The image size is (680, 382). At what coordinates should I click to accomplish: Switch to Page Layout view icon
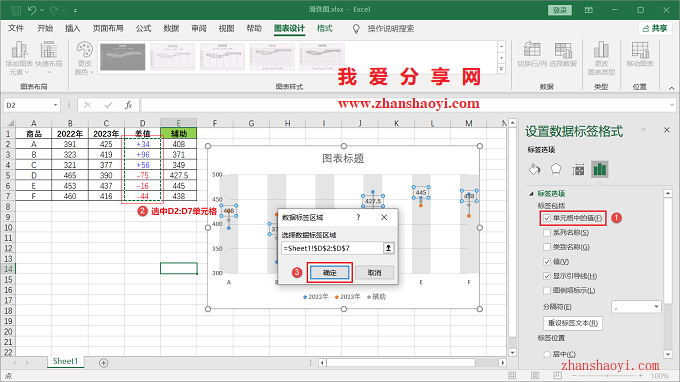(535, 375)
